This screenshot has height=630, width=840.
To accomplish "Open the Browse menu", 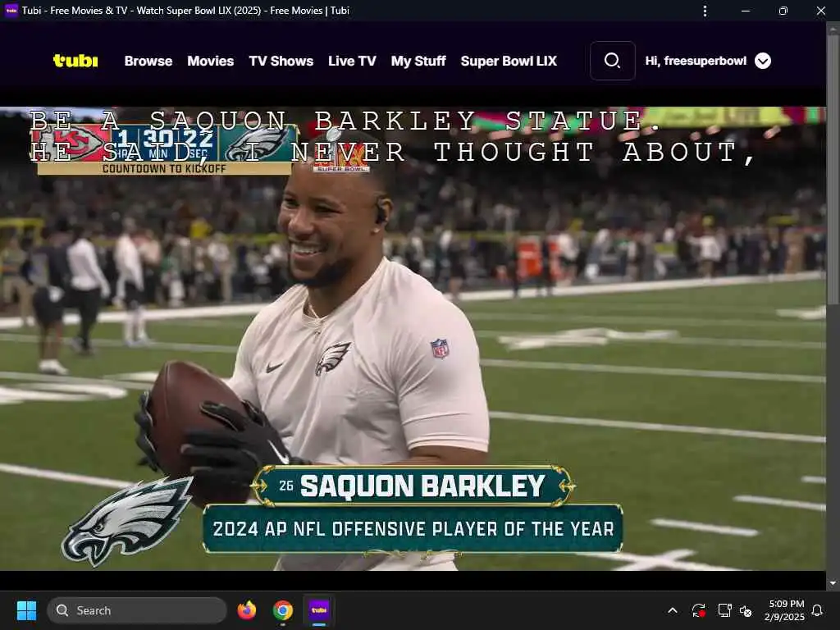I will 148,61.
